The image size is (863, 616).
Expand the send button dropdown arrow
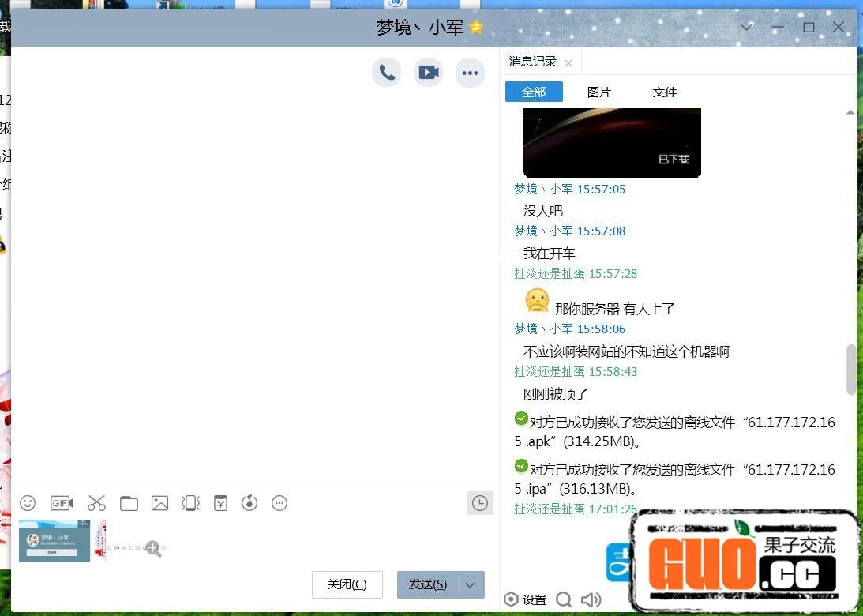click(471, 584)
